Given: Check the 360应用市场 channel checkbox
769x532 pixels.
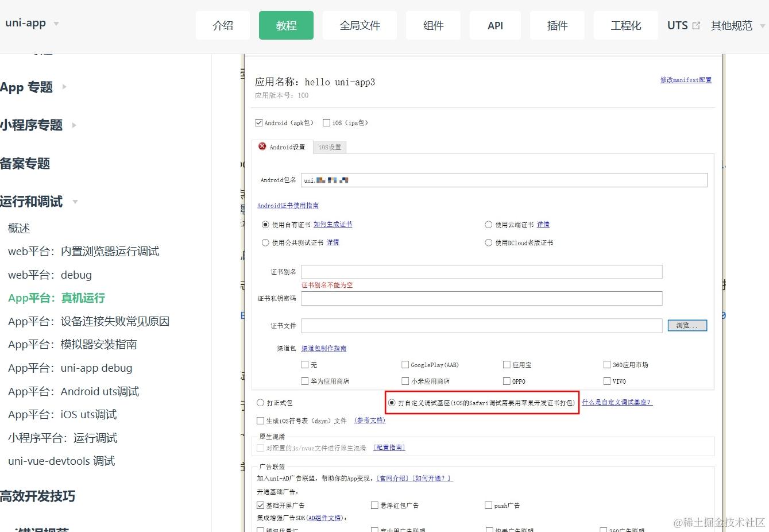Looking at the screenshot, I should pyautogui.click(x=607, y=364).
